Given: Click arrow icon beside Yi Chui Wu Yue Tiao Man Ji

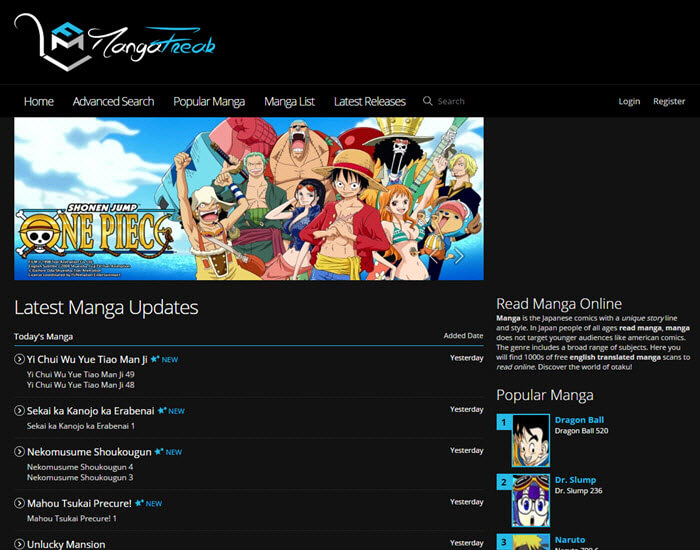Looking at the screenshot, I should point(19,359).
